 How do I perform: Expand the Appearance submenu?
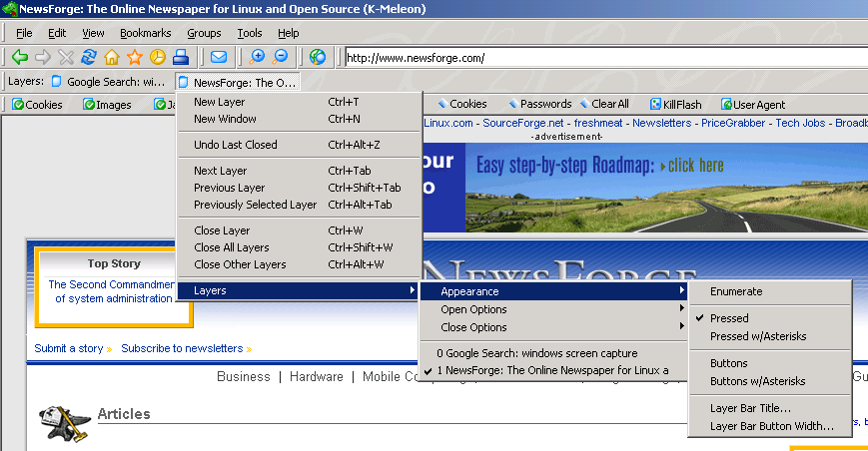coord(553,291)
